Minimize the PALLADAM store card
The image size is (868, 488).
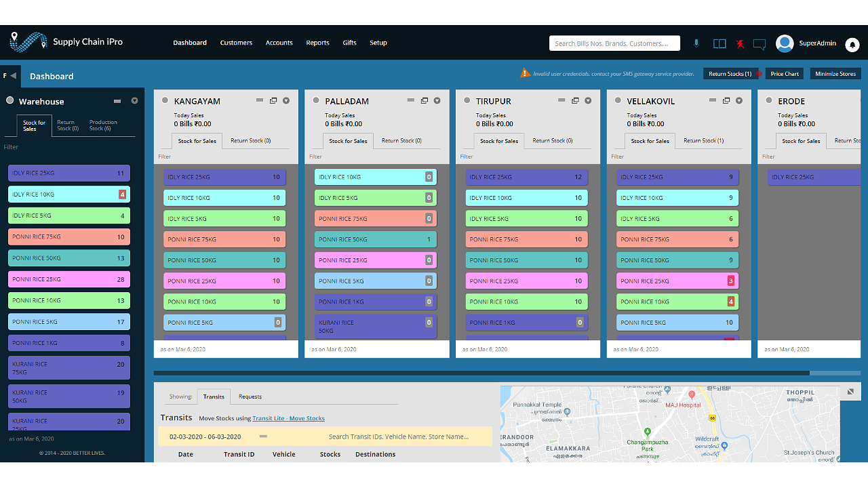click(x=411, y=100)
